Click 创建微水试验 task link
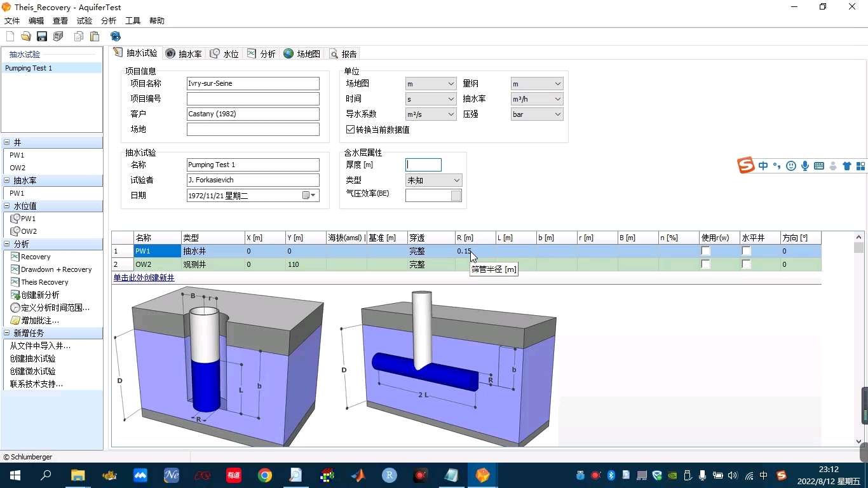This screenshot has height=488, width=868. pos(32,371)
